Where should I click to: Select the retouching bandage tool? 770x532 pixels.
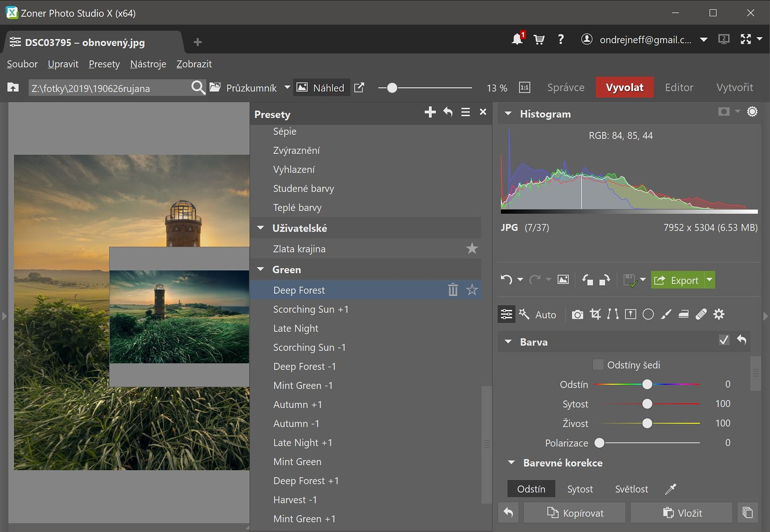pos(701,314)
